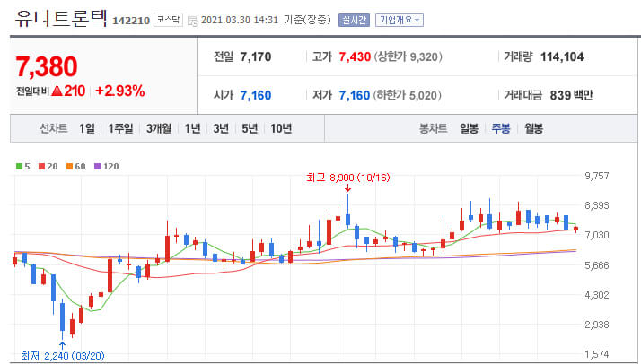Click the green 5 moving average legend swatch
This screenshot has width=641, height=364.
(19, 167)
